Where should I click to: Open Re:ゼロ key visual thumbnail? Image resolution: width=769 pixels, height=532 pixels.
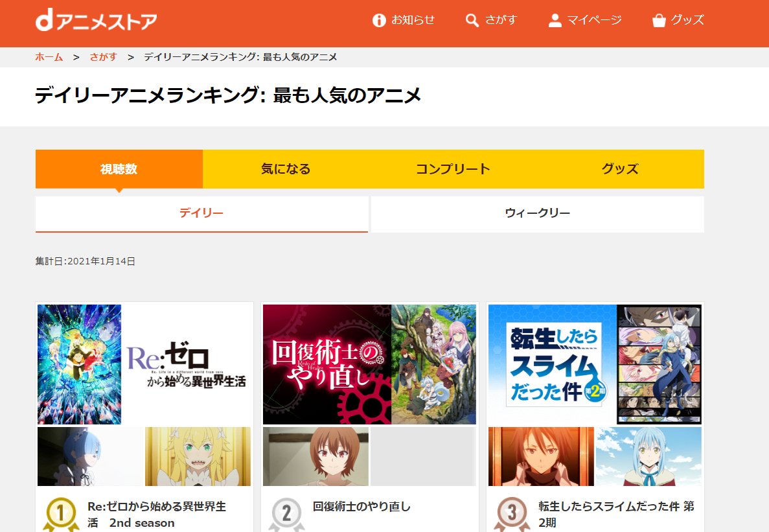[144, 364]
